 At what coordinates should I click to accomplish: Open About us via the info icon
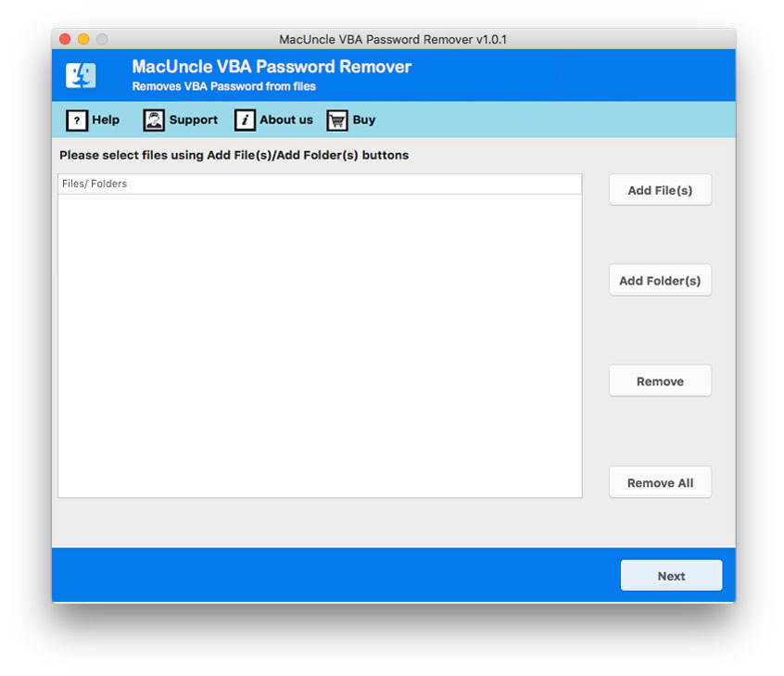pos(244,120)
